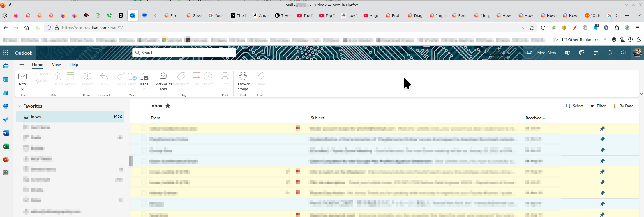The width and height of the screenshot is (644, 217).
Task: Go to the Firefox home page
Action: point(27,28)
